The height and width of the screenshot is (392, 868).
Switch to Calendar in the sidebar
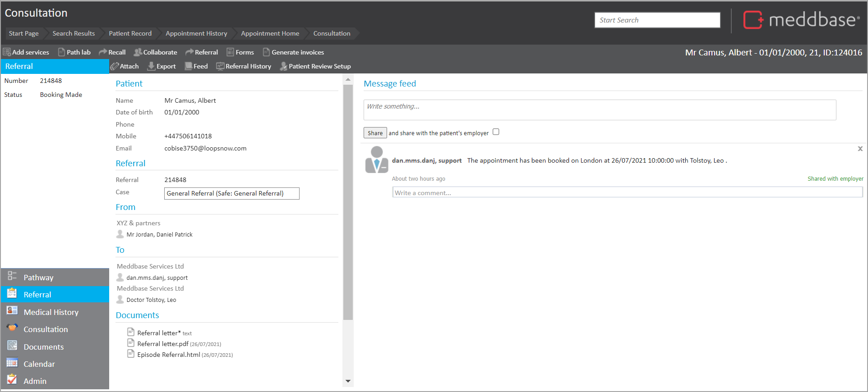pyautogui.click(x=39, y=364)
